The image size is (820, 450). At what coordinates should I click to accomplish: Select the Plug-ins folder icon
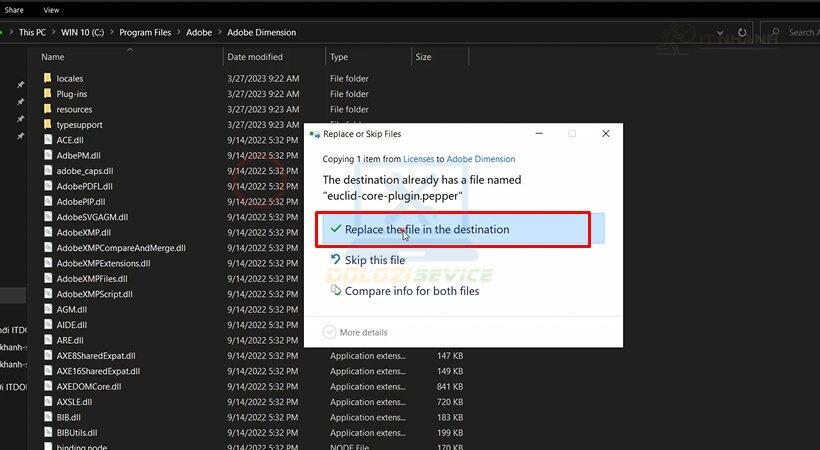click(47, 94)
